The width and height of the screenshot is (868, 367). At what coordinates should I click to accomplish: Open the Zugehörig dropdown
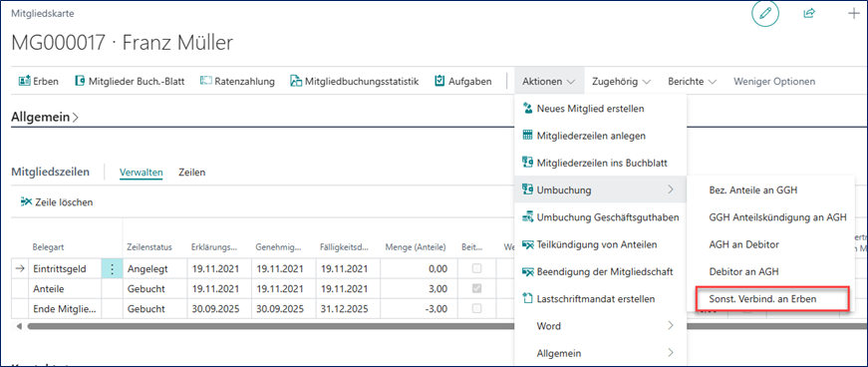tap(622, 82)
